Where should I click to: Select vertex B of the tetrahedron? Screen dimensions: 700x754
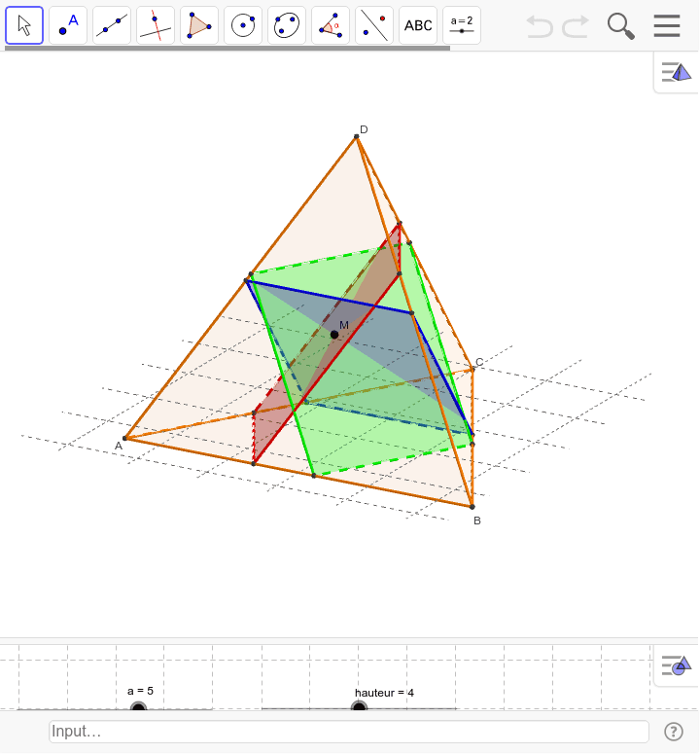coord(472,506)
